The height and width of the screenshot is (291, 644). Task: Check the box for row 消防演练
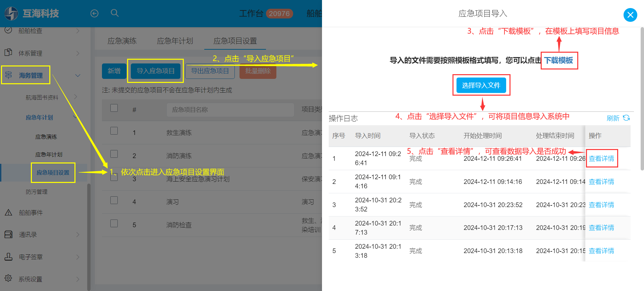tap(114, 154)
